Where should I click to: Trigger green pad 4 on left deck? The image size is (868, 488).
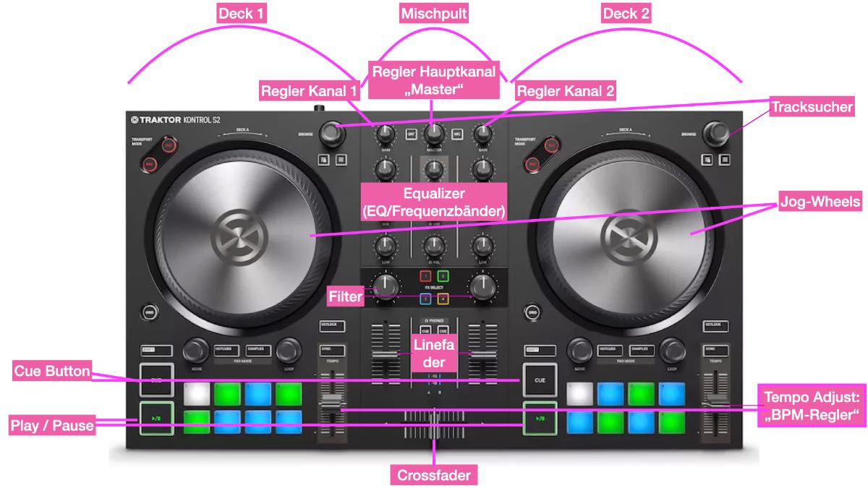point(288,393)
